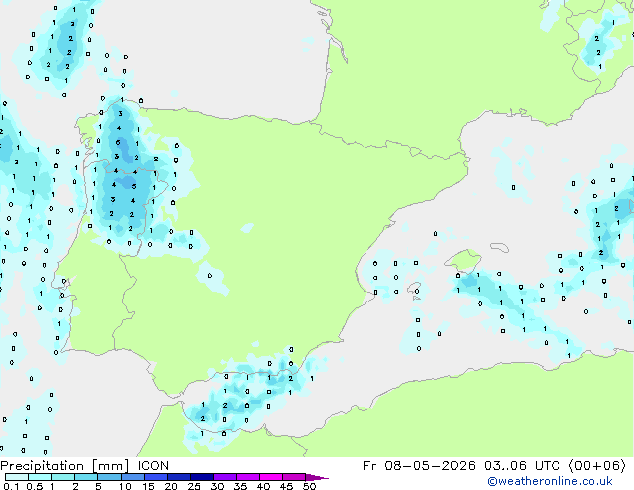Click the 1–2 mm legend color box
Image resolution: width=634 pixels, height=490 pixels.
coord(63,477)
